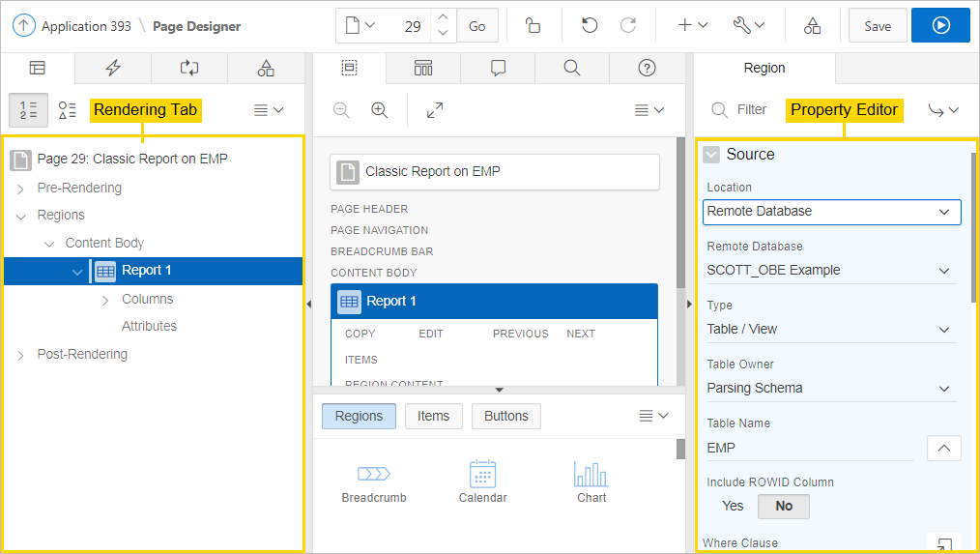Select No for Include ROWID Column
The height and width of the screenshot is (554, 980).
coord(783,506)
